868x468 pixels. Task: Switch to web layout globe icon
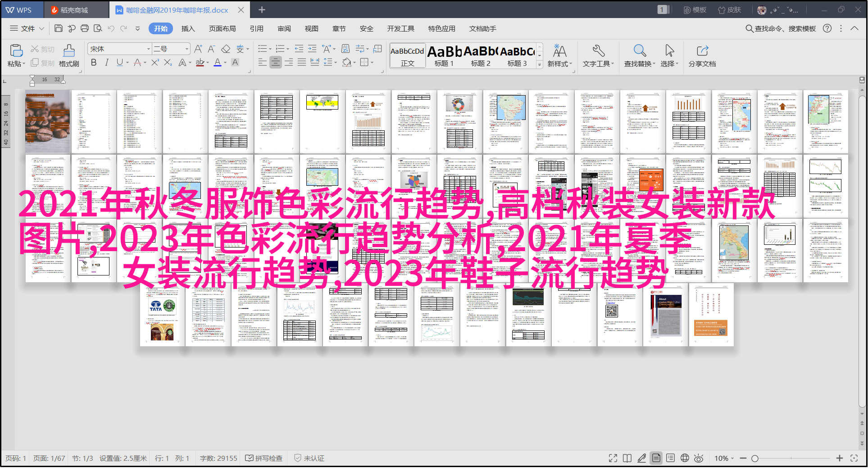click(x=685, y=458)
